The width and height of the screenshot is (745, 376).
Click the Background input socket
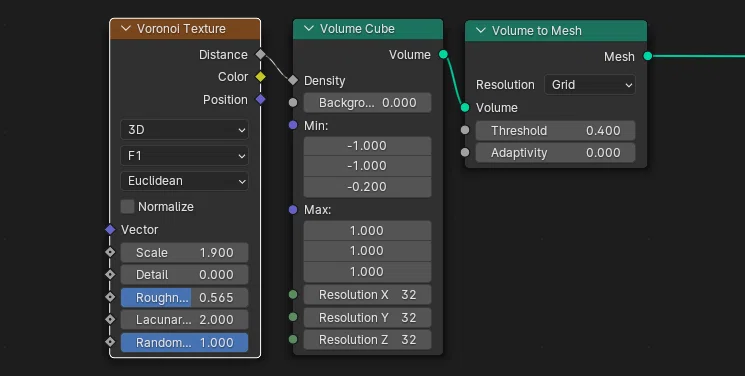pos(293,102)
